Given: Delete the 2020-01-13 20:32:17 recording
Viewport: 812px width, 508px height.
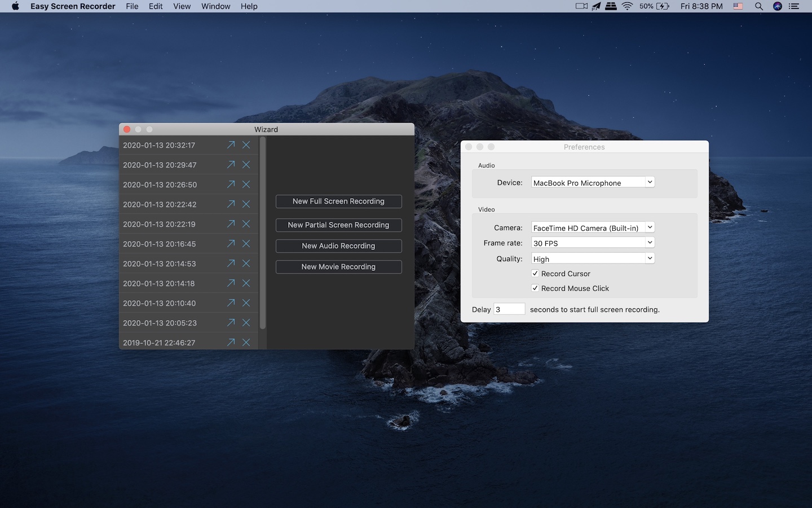Looking at the screenshot, I should click(246, 145).
